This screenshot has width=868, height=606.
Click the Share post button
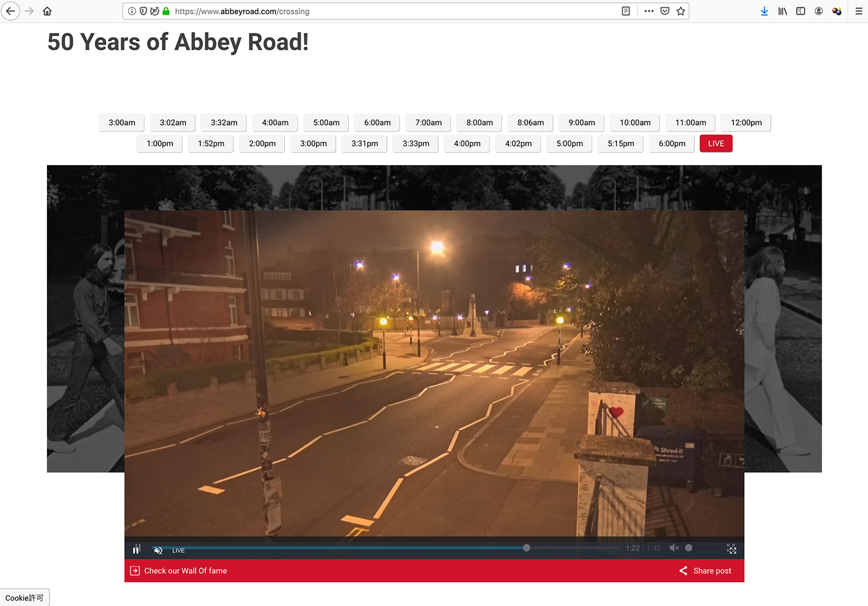705,571
